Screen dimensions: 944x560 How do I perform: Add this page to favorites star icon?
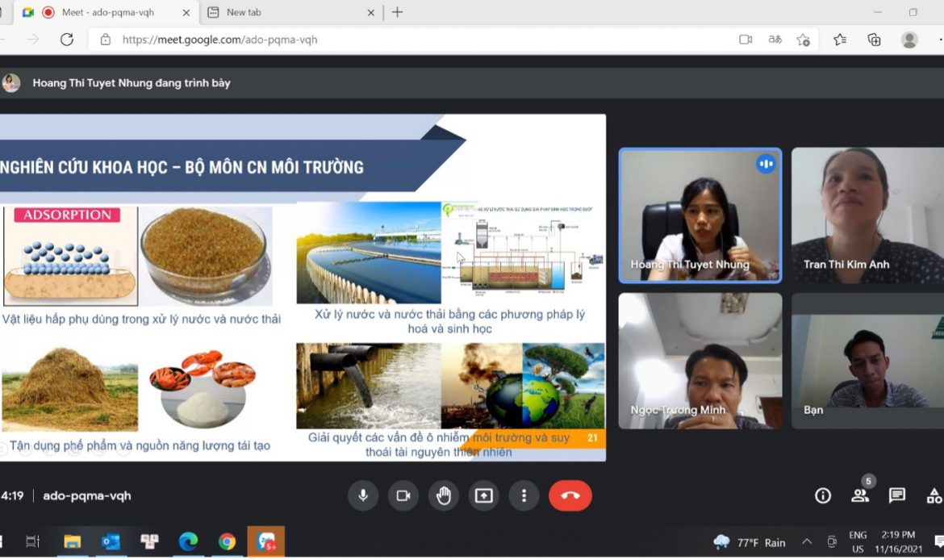(x=803, y=40)
